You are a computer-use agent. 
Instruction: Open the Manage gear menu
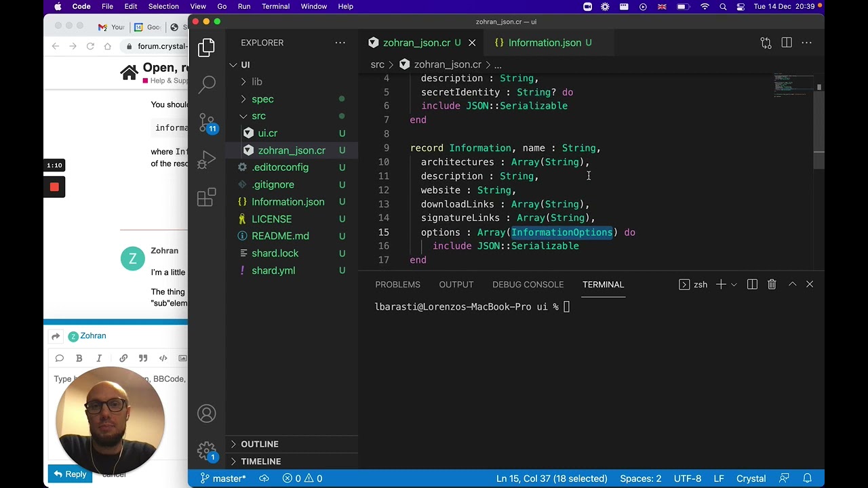click(207, 451)
